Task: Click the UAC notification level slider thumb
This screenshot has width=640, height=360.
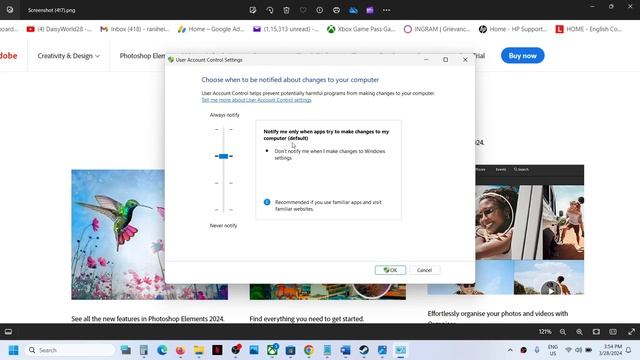Action: click(x=223, y=156)
